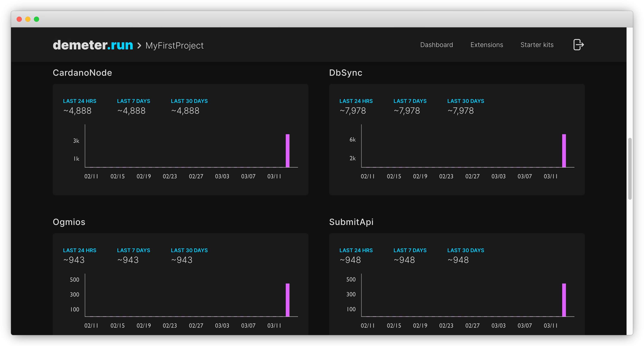
Task: Select Ogmios LAST 7 DAYS stat
Action: (x=133, y=256)
